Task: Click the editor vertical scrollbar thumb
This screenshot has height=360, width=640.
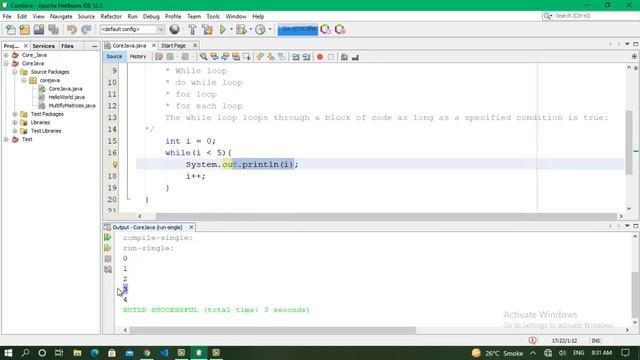Action: [629, 143]
